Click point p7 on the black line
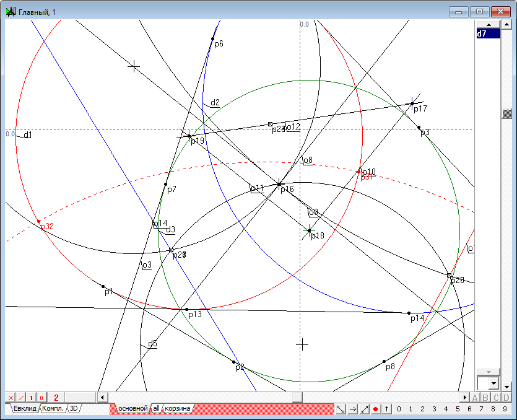This screenshot has height=420, width=517. [x=165, y=185]
